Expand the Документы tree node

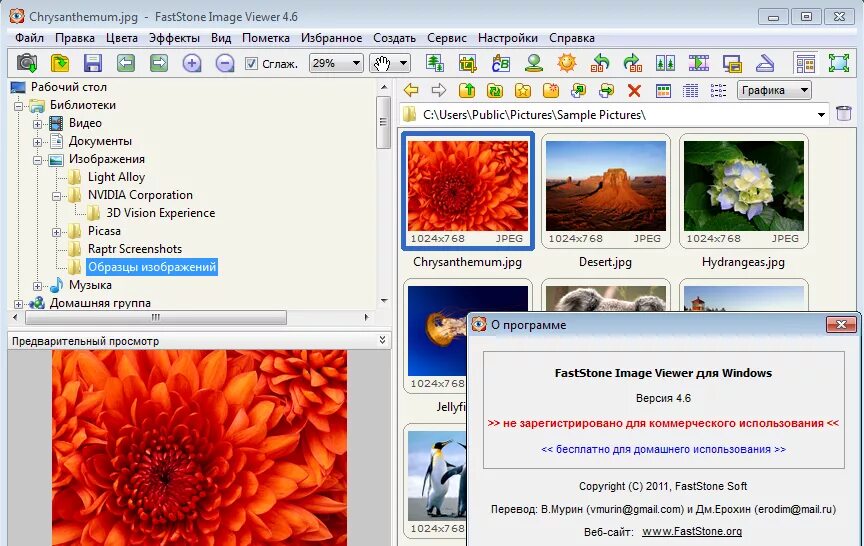[37, 142]
